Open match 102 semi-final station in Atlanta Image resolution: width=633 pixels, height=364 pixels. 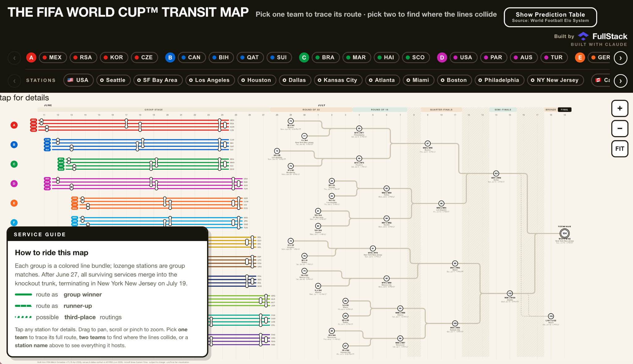click(x=510, y=294)
